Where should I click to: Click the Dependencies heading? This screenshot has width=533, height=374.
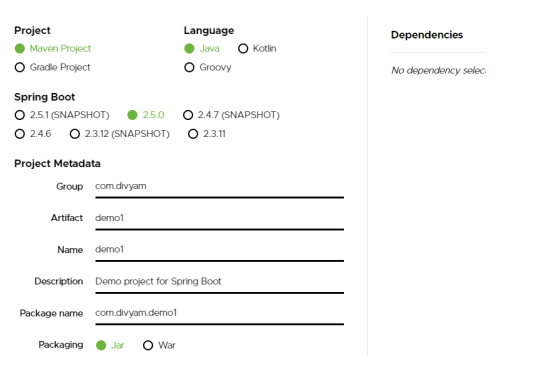pos(427,35)
